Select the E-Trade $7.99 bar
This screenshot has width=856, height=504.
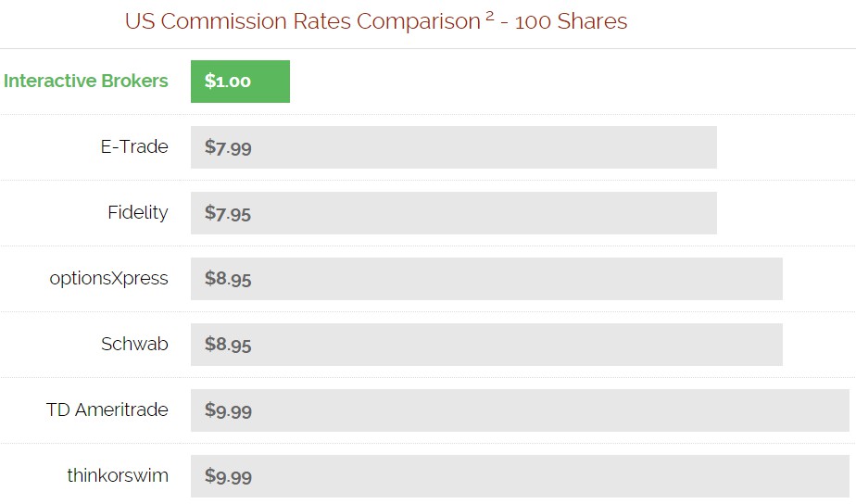point(454,147)
